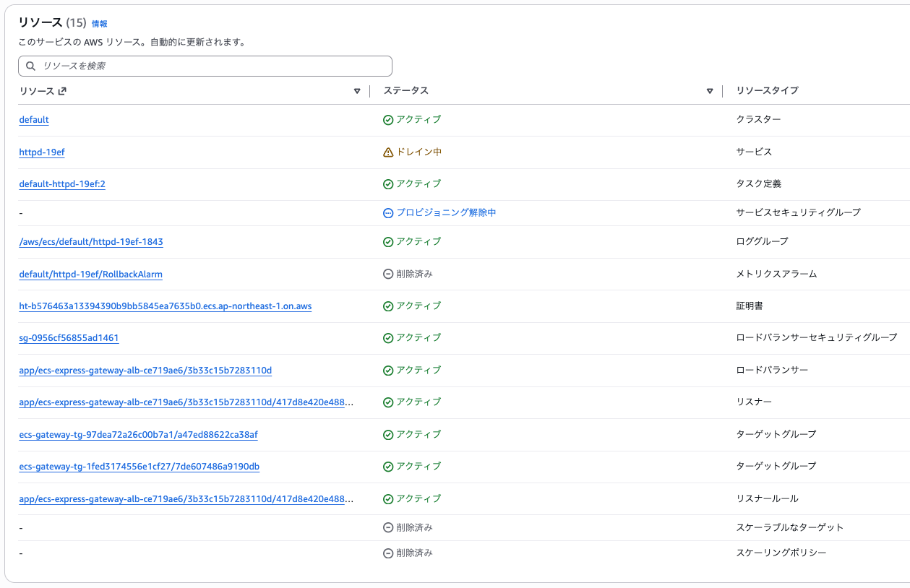This screenshot has height=588, width=910.
Task: Open task definition default-httpd-19ef:2
Action: click(x=62, y=184)
